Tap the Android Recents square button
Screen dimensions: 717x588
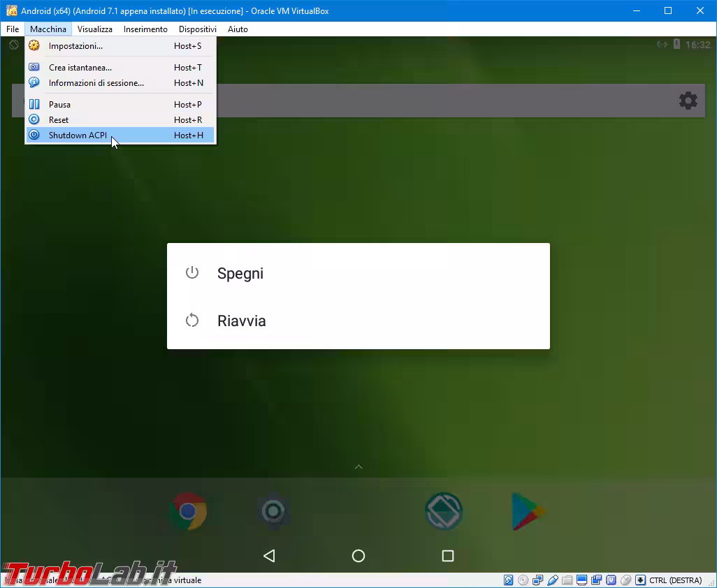point(448,556)
